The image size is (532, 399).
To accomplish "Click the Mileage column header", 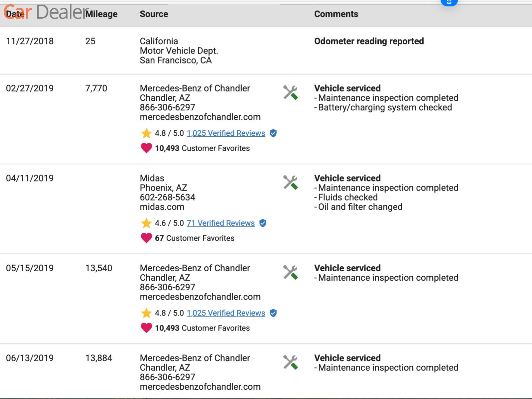I will pyautogui.click(x=101, y=14).
